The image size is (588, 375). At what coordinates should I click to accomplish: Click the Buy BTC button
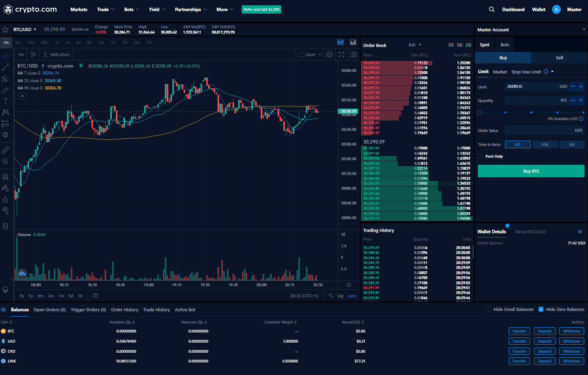531,171
